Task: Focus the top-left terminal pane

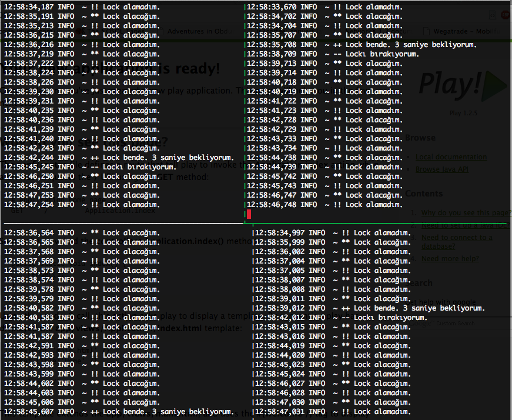Action: coord(122,111)
